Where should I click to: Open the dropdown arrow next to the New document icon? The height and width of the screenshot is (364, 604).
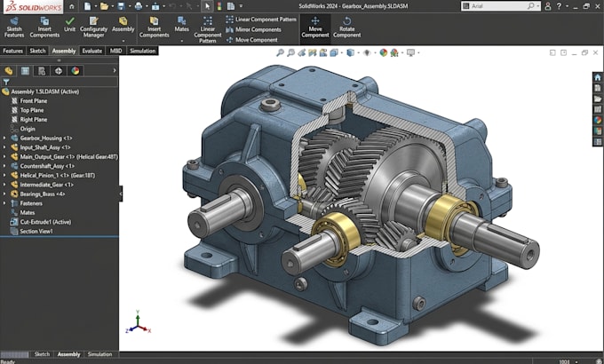(96, 6)
